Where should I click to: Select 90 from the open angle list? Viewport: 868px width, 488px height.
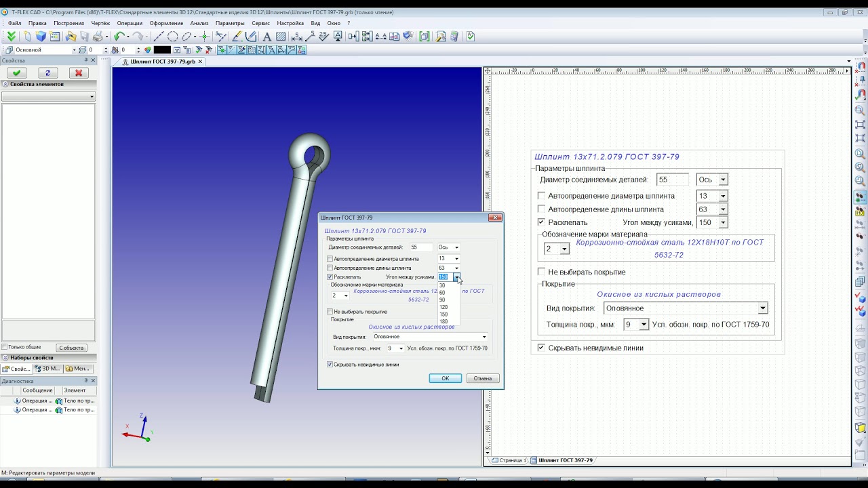[442, 300]
